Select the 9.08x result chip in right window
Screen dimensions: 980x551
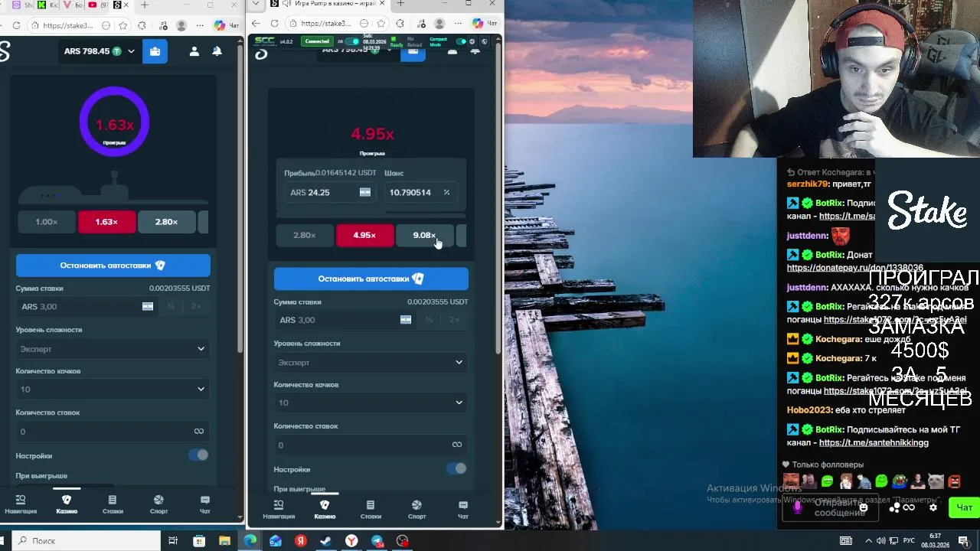click(x=424, y=236)
